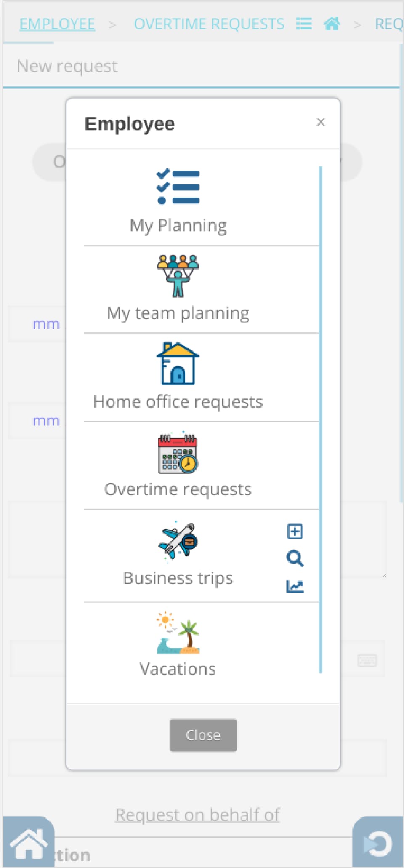Go to OVERTIME REQUESTS breadcrumb
Screen dimensions: 404x868
coord(209,24)
